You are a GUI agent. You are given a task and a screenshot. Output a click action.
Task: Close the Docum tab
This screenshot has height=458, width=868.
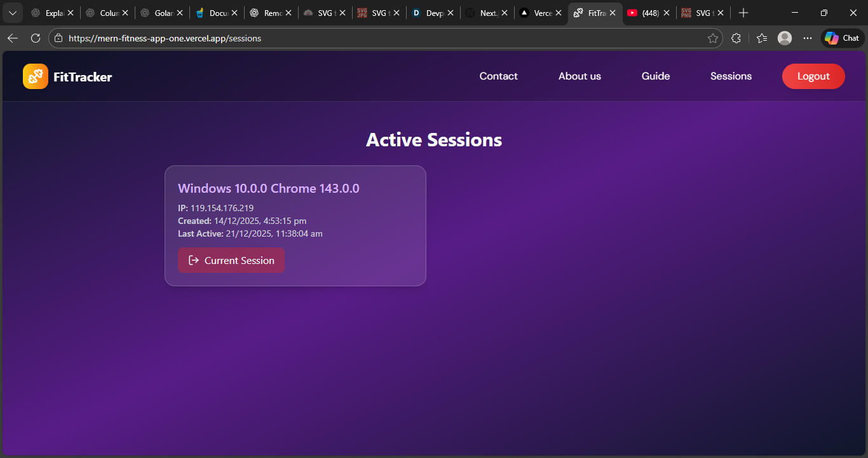point(234,13)
